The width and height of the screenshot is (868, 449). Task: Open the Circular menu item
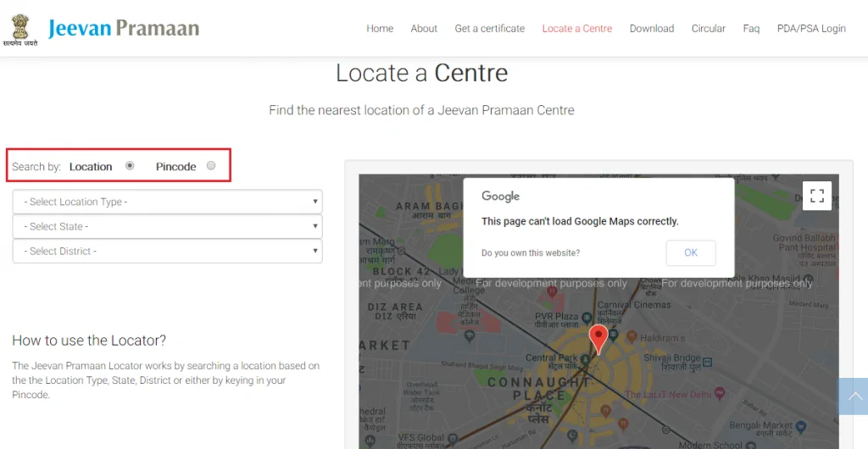(708, 29)
